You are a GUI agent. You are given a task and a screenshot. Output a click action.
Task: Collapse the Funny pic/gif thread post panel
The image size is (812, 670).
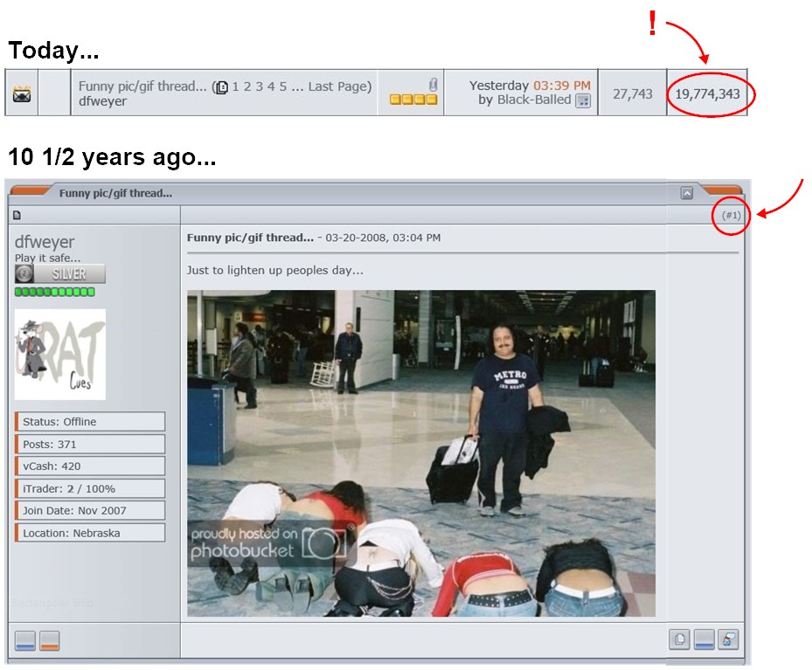pos(687,193)
